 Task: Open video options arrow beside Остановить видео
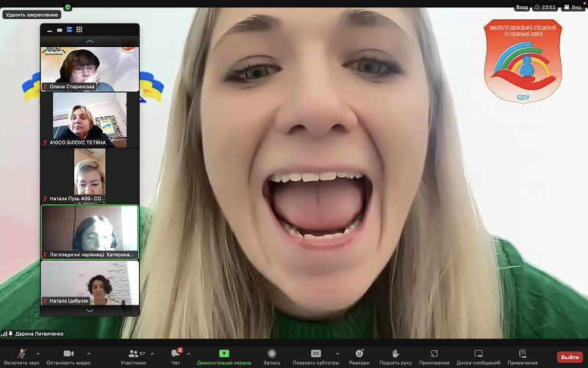pos(89,354)
